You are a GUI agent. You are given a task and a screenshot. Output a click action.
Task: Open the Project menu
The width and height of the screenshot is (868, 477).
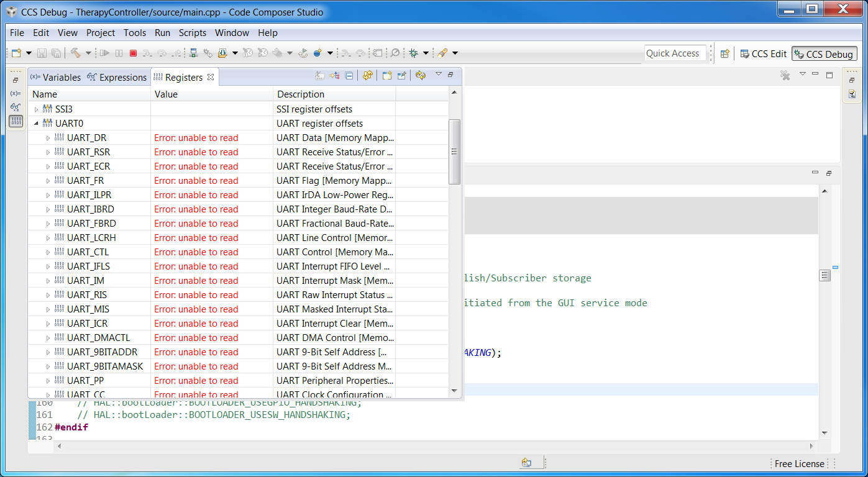click(101, 33)
